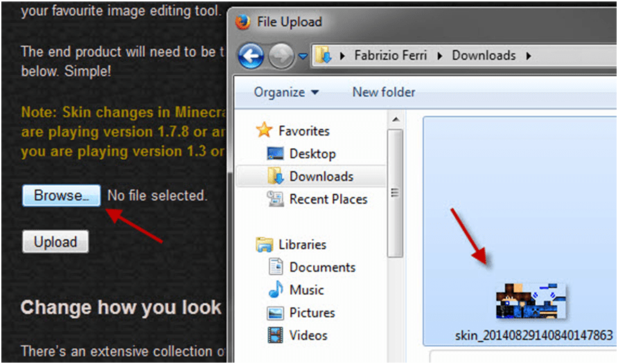The image size is (618, 364).
Task: Click New folder in the toolbar
Action: click(384, 92)
